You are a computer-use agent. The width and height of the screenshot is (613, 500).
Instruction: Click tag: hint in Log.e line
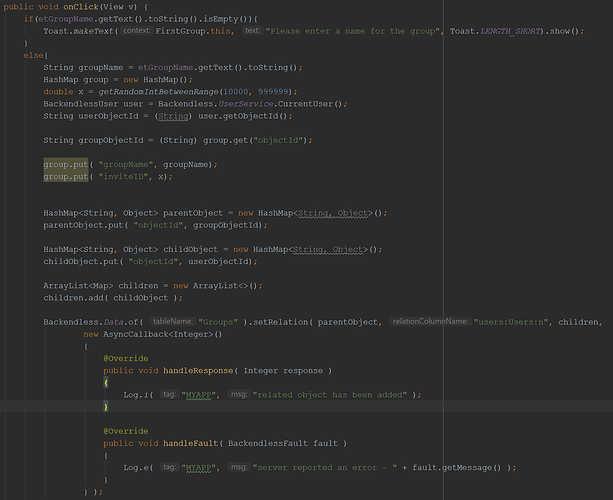pos(169,467)
